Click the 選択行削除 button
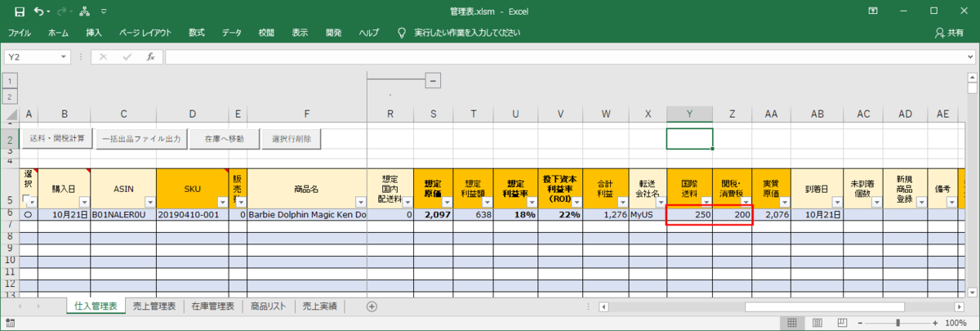Screen dimensions: 980x331 (x=292, y=139)
